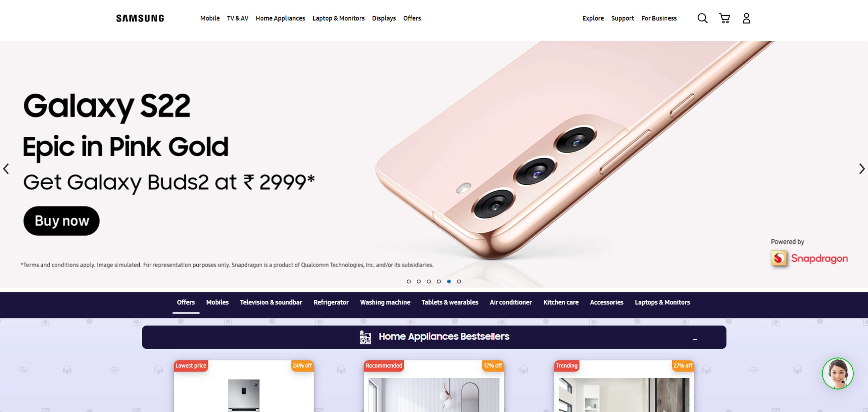Select the last carousel dot indicator
The image size is (868, 412).
pyautogui.click(x=459, y=281)
